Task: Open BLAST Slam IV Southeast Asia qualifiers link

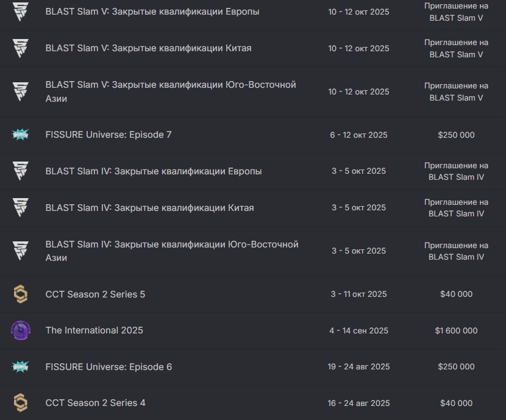Action: pyautogui.click(x=171, y=251)
